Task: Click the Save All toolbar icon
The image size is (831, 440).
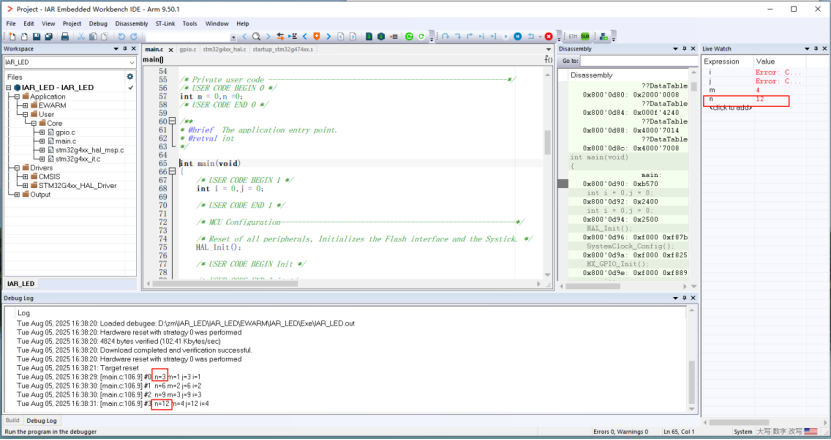Action: click(49, 37)
